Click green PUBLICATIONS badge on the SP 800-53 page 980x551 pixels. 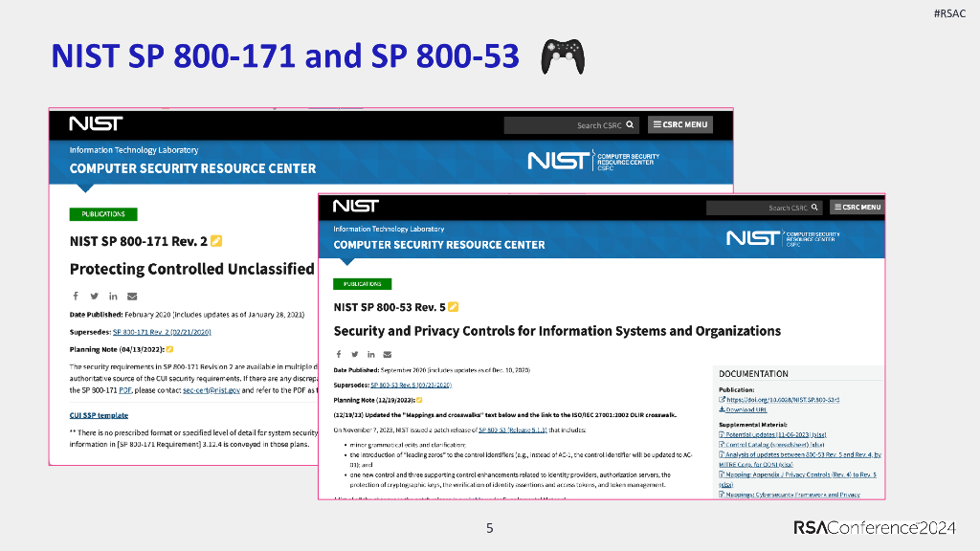(362, 284)
